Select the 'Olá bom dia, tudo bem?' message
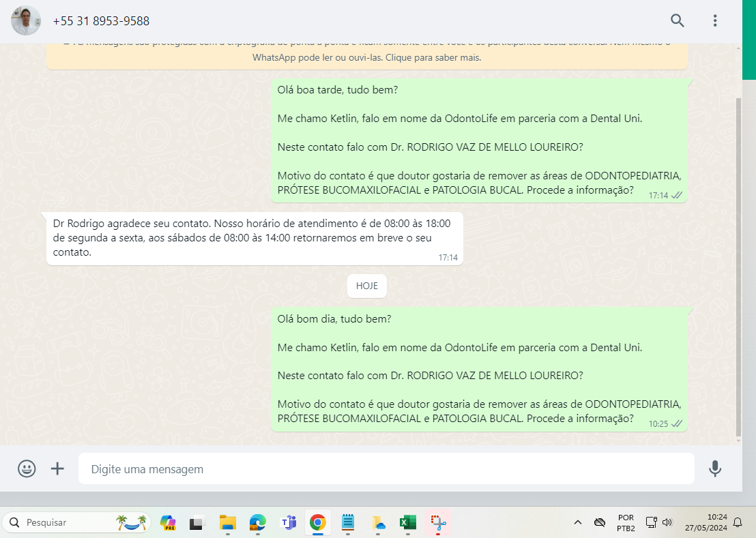 click(479, 369)
